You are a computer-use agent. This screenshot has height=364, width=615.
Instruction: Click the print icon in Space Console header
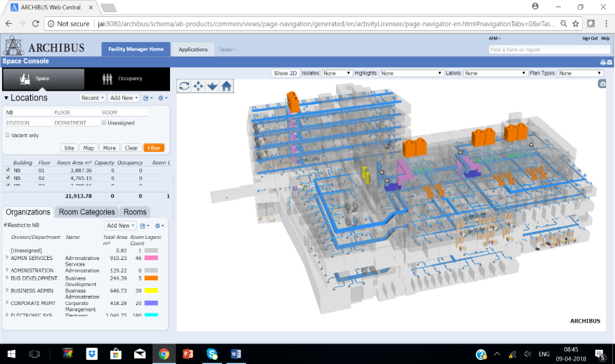point(602,62)
